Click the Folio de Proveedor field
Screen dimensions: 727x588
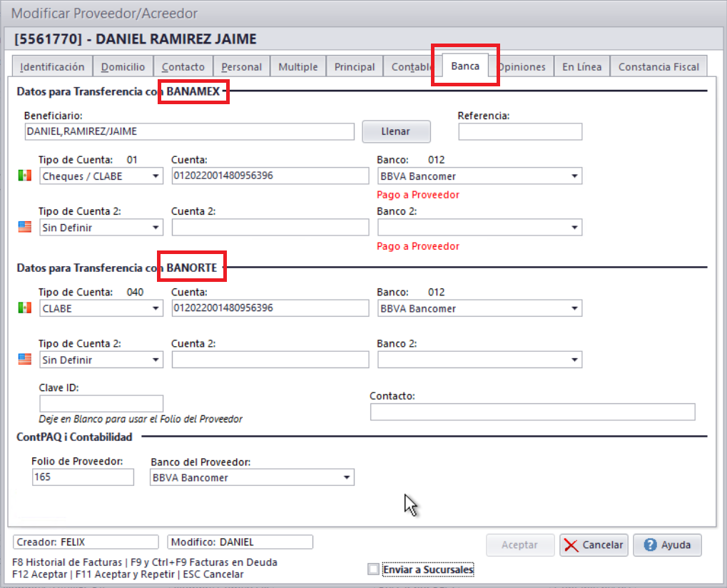83,477
